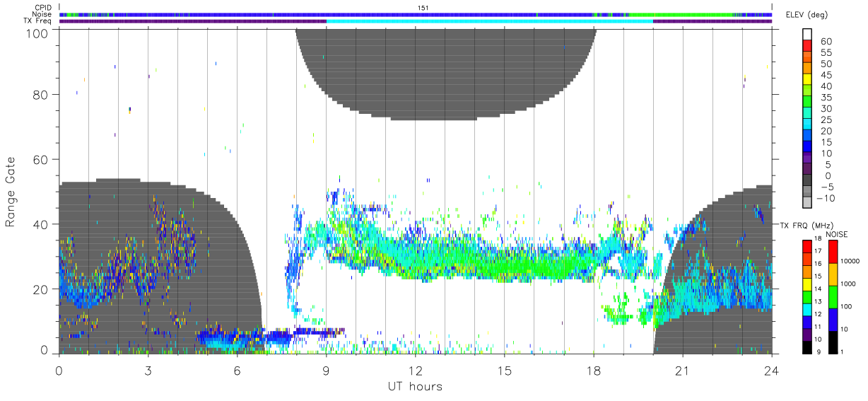This screenshot has width=868, height=401.
Task: Click the '35' label on the ELEV colorbar
Action: (x=826, y=98)
